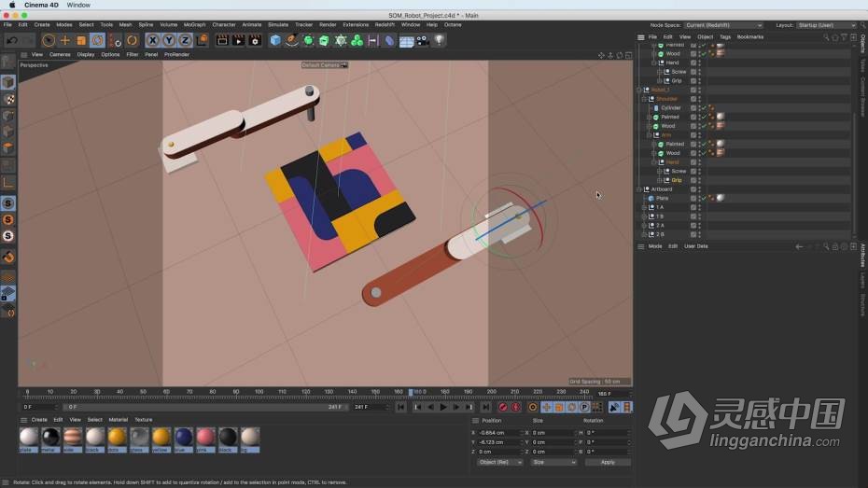
Task: Go to start of animation
Action: coord(401,407)
